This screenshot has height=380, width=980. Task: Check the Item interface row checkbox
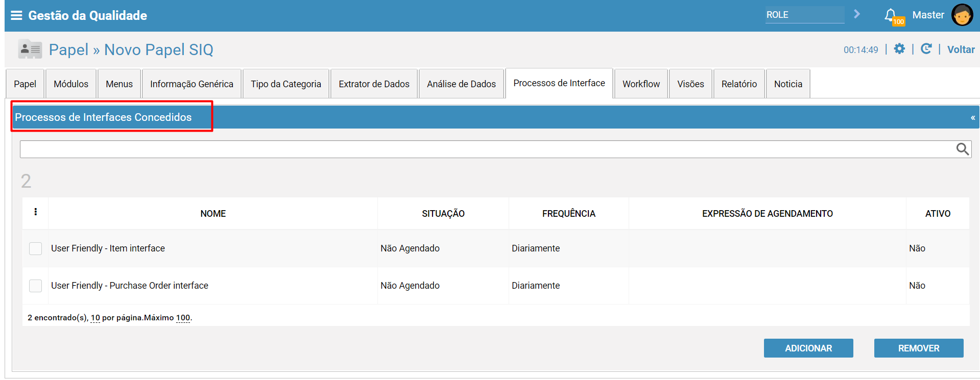pos(36,248)
